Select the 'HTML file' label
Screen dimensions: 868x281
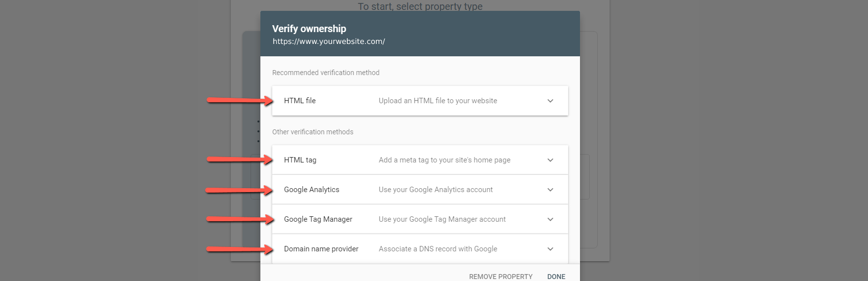point(300,101)
